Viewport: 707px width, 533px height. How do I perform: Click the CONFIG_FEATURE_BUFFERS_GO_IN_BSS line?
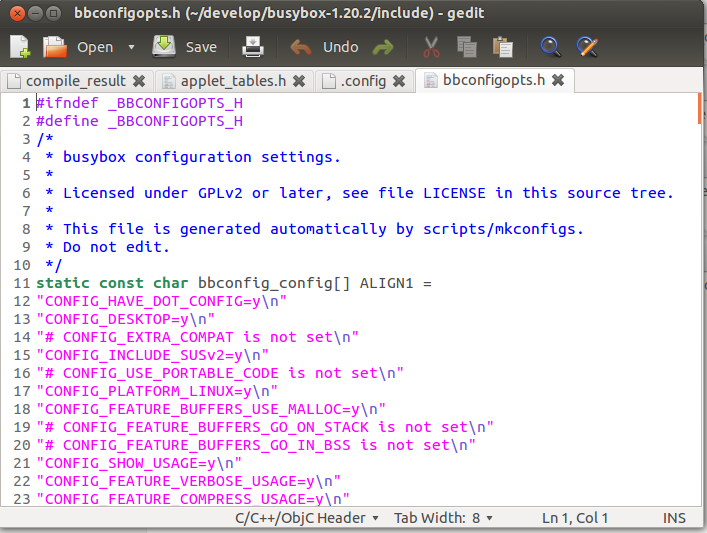click(256, 446)
